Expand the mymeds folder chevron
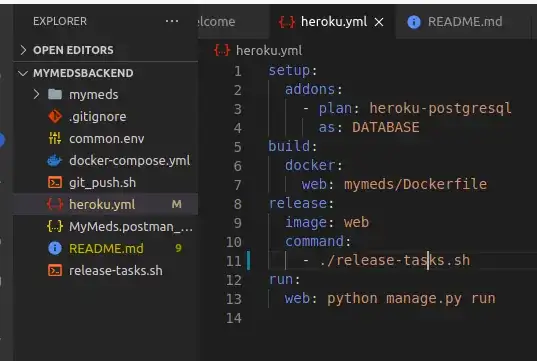Viewport: 537px width, 361px height. 36,94
